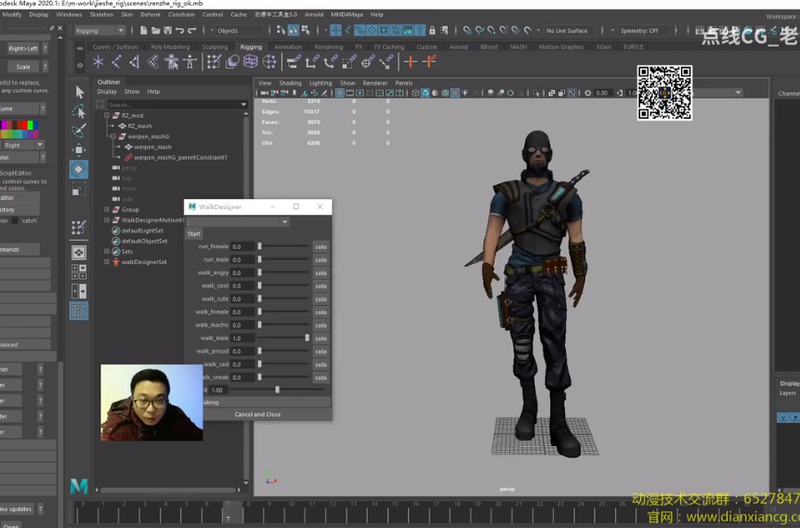The width and height of the screenshot is (800, 528).
Task: Click the Create Joints shelf icon
Action: coord(116,62)
